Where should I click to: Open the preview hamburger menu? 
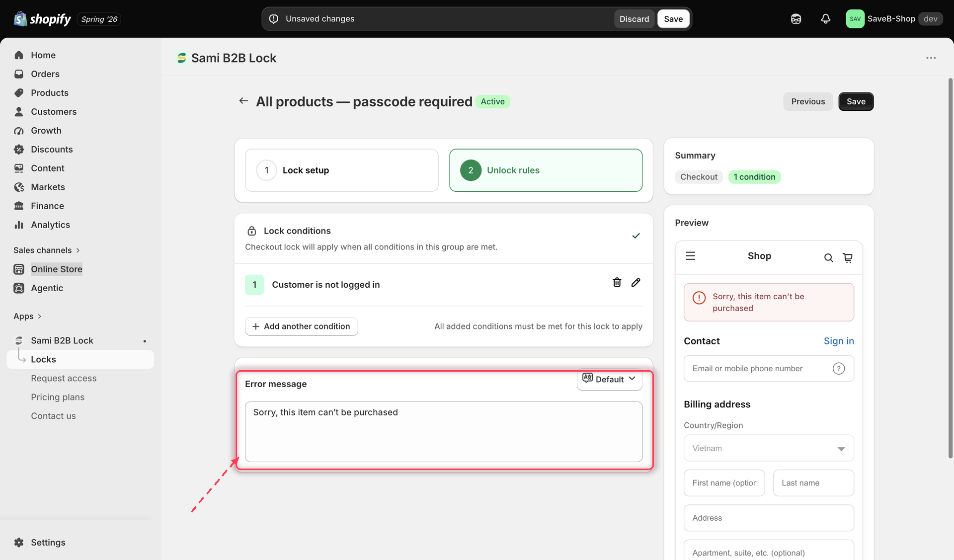pos(690,256)
